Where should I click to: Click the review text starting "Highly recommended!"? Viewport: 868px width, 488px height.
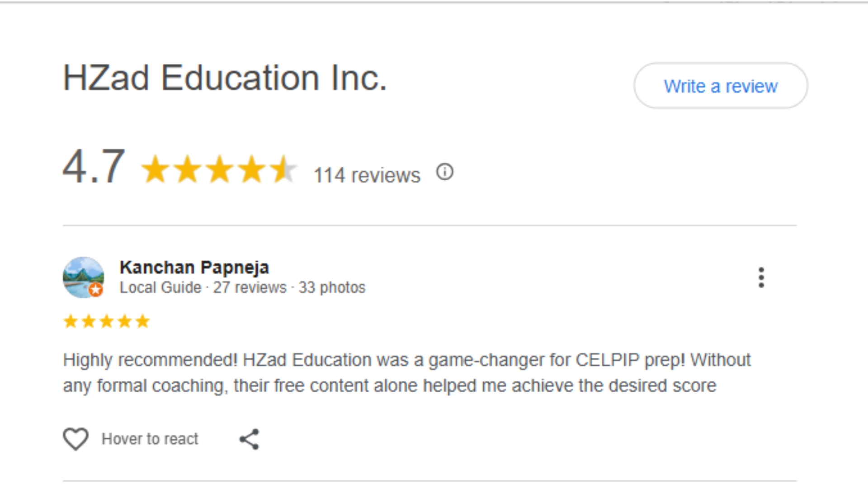pyautogui.click(x=406, y=373)
